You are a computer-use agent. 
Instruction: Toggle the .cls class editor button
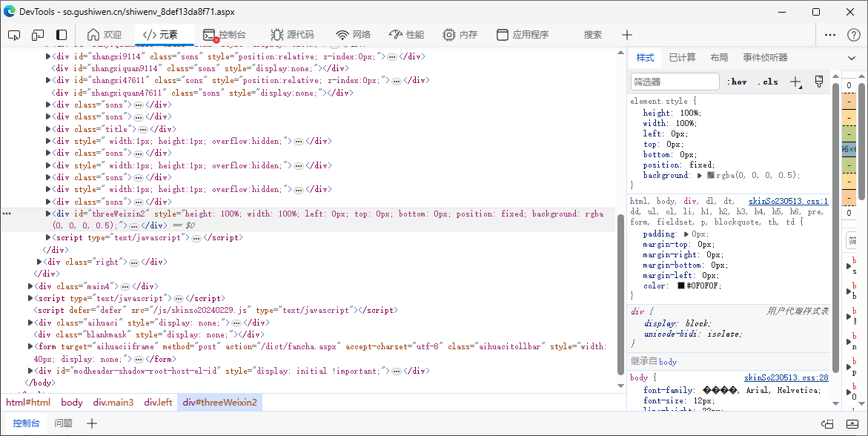point(769,82)
